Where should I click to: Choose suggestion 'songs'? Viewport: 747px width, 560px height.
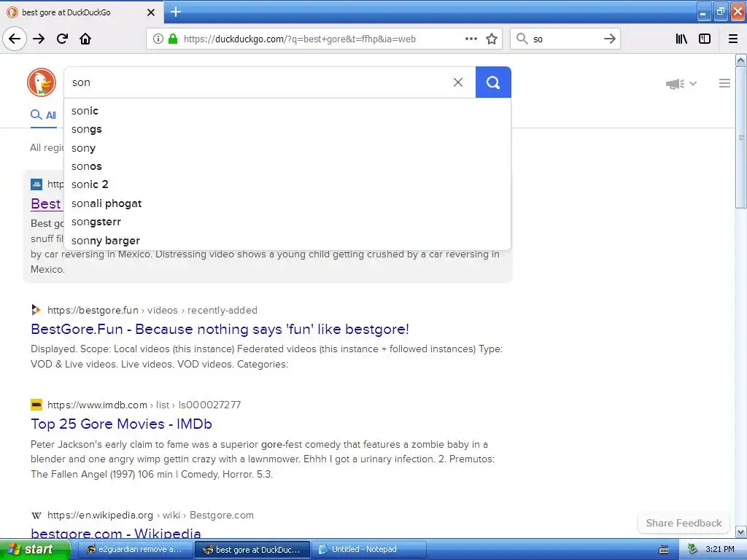tap(287, 129)
